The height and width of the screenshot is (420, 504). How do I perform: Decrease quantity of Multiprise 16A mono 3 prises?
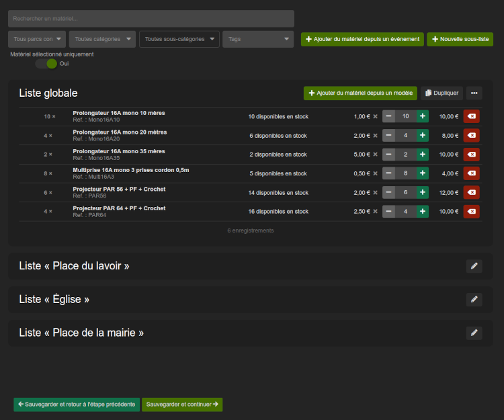[x=389, y=173]
